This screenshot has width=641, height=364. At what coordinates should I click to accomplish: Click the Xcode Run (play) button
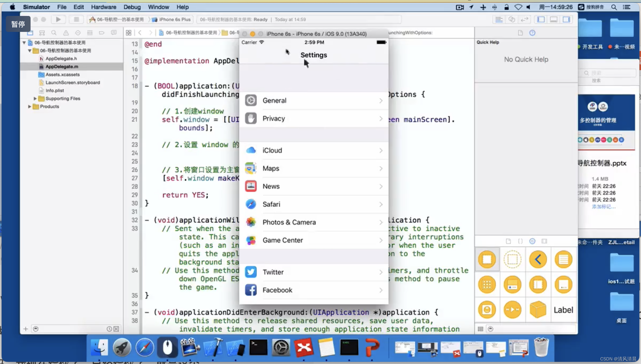pyautogui.click(x=58, y=19)
